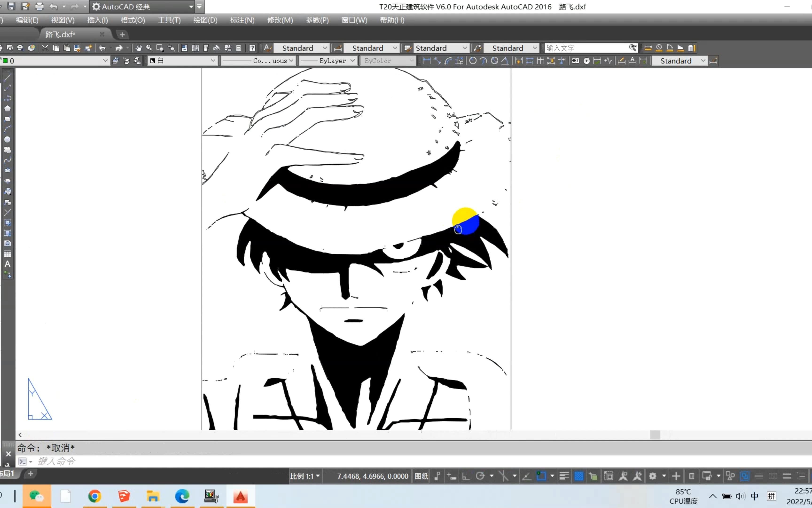Open the Properties palette icon

[x=184, y=48]
